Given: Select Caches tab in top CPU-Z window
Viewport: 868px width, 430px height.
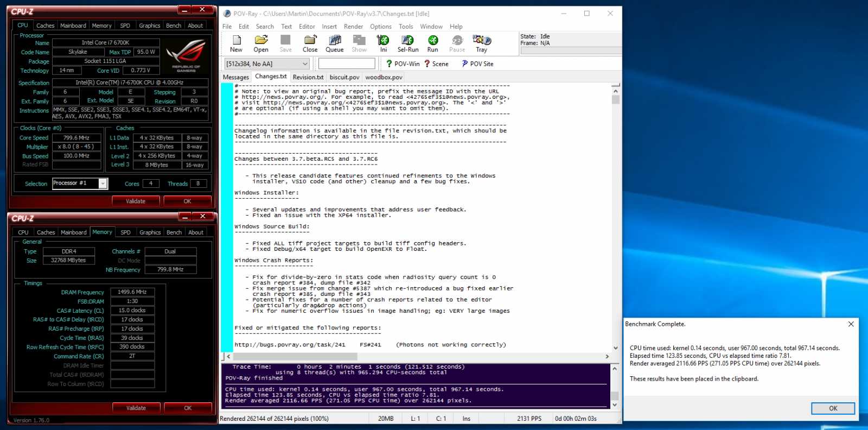Looking at the screenshot, I should [x=45, y=26].
